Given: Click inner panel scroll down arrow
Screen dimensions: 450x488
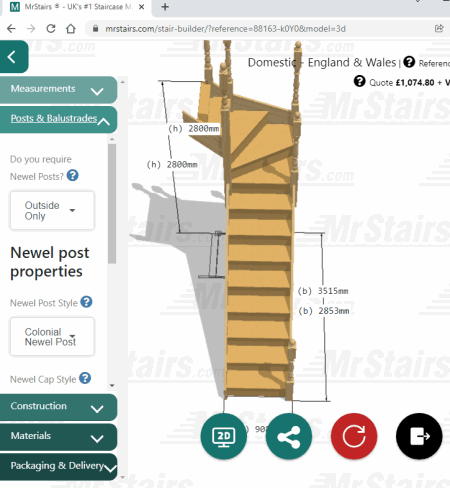Looking at the screenshot, I should [112, 385].
